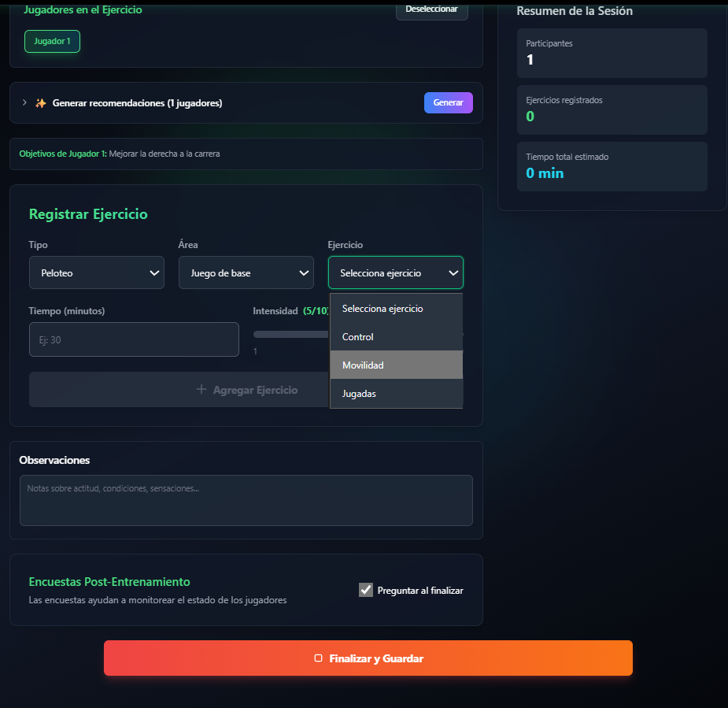Click the Tiempo total estimado card
Image resolution: width=728 pixels, height=708 pixels.
[x=612, y=166]
